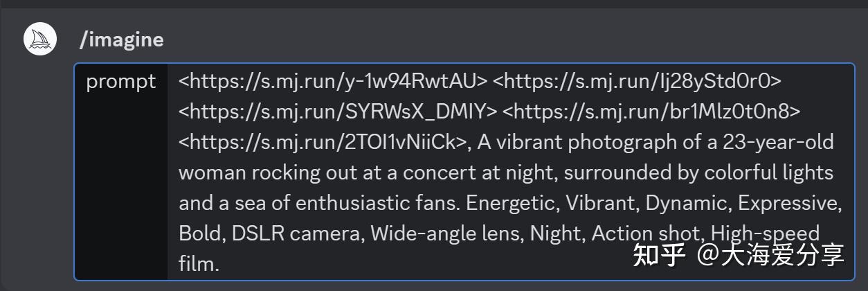Select the prompt parameter label

pyautogui.click(x=121, y=82)
